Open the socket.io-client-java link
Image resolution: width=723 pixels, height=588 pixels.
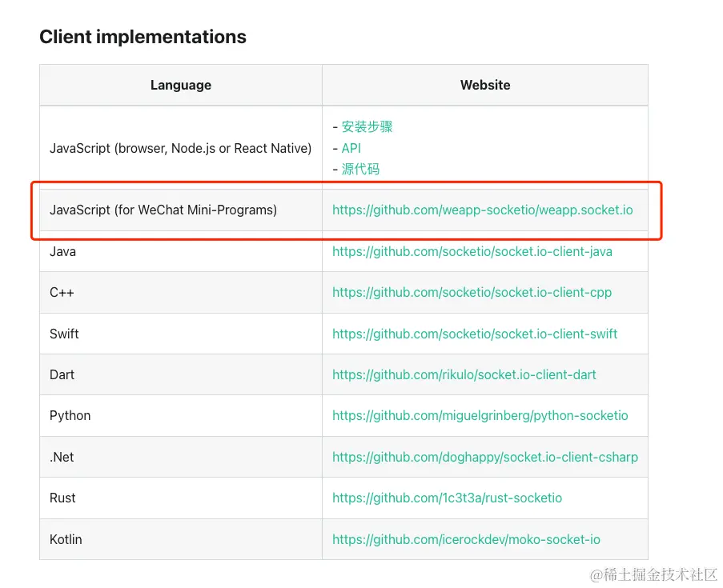coord(472,252)
